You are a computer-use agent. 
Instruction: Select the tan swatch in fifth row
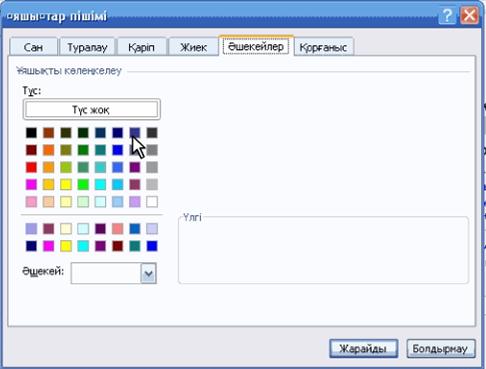49,202
